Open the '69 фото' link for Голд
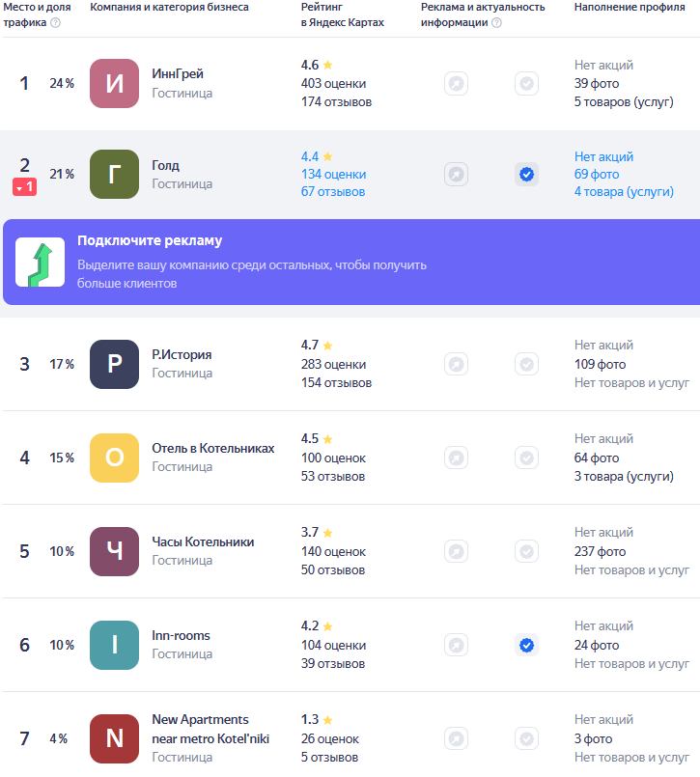The width and height of the screenshot is (700, 777). 597,175
